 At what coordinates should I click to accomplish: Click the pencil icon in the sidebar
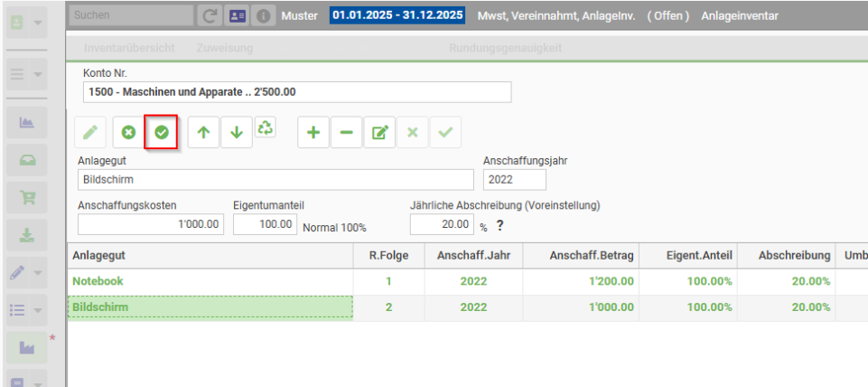click(x=17, y=273)
